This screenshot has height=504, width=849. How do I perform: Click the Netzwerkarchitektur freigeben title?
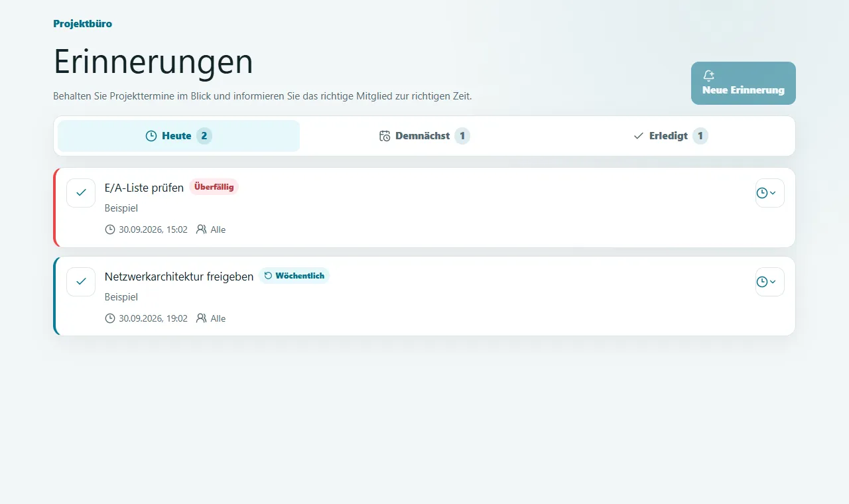[x=179, y=277]
